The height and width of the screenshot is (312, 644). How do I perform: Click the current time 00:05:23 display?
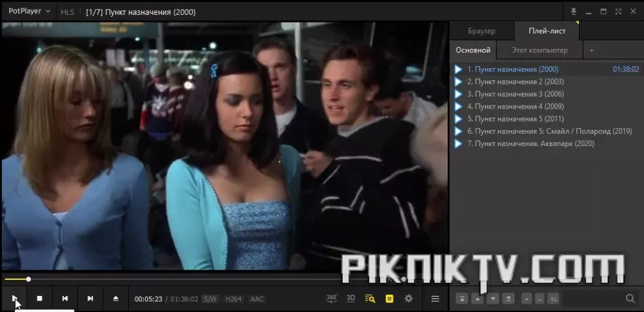[148, 299]
